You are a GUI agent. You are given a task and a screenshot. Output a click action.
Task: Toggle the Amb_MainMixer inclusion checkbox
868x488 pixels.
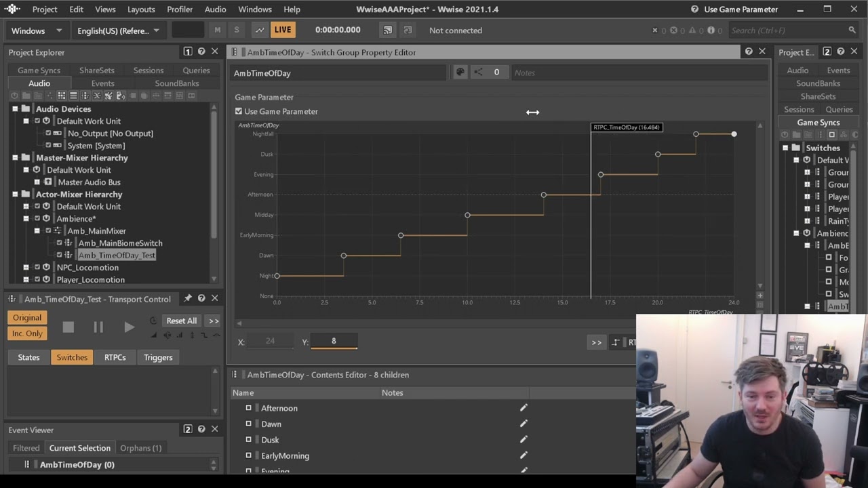(48, 231)
